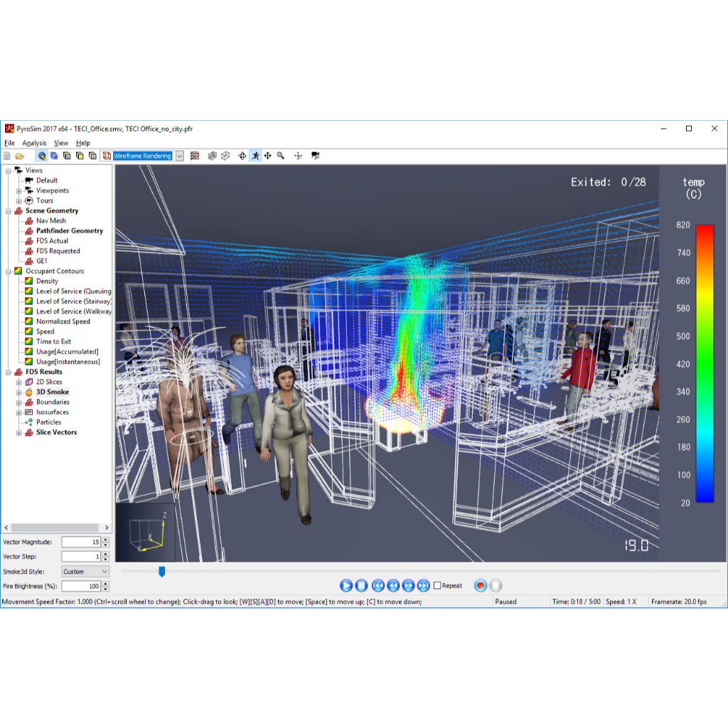Select the Boundaries results item
The width and height of the screenshot is (728, 728).
(53, 402)
